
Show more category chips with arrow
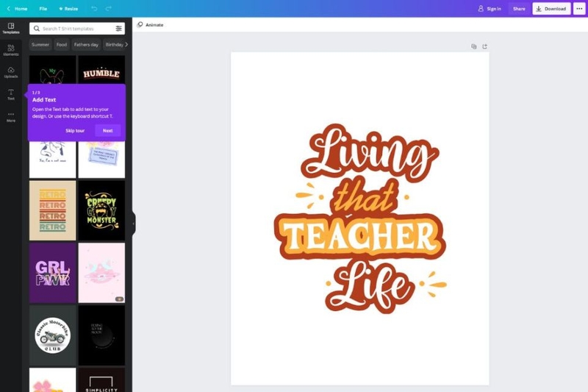(x=126, y=44)
